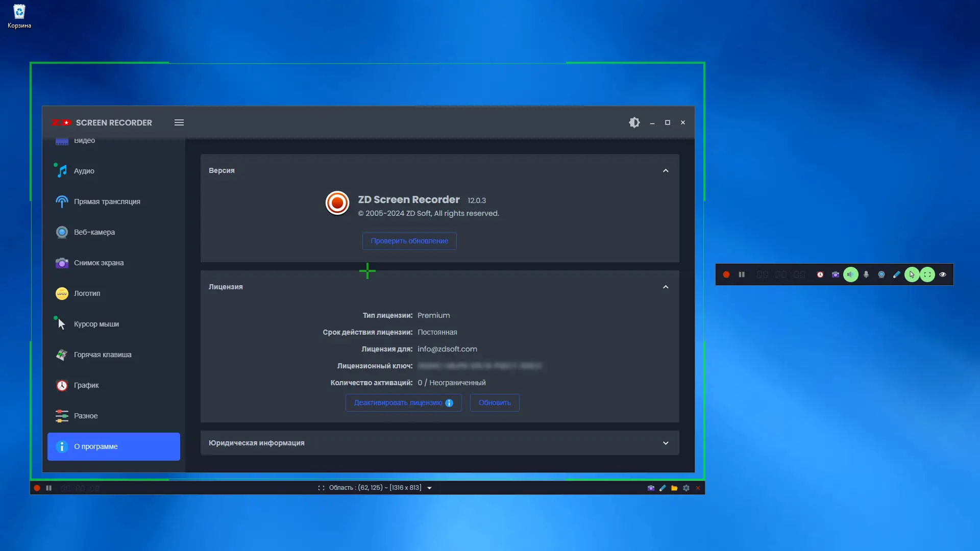This screenshot has width=980, height=551.
Task: Click Проверить обновление button
Action: point(409,241)
